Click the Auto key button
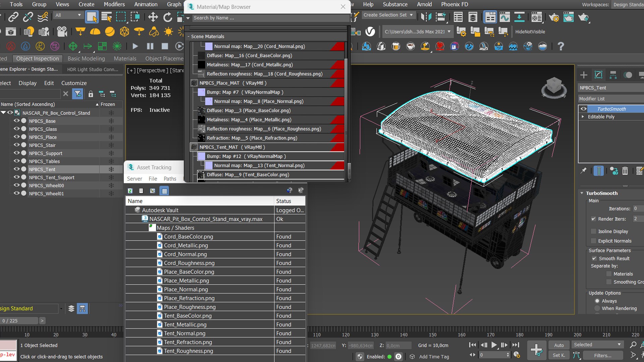This screenshot has width=644, height=362. point(559,345)
